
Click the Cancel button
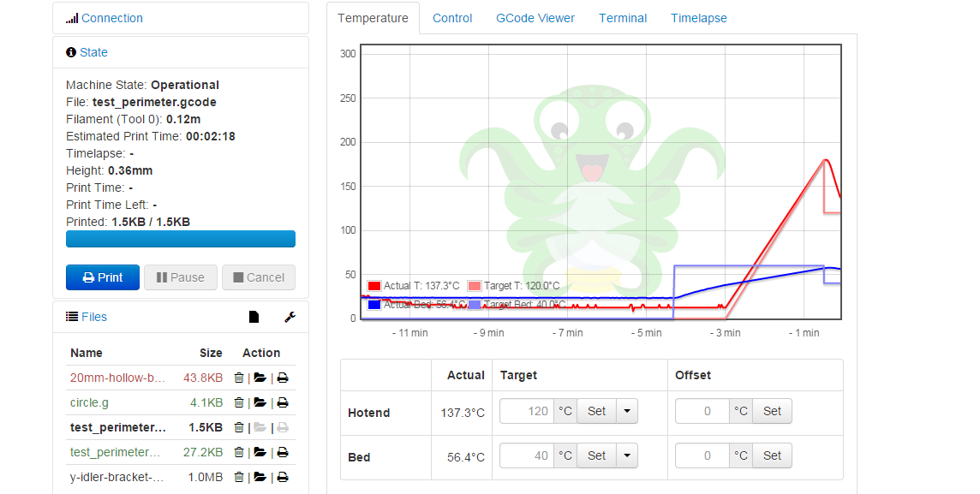[259, 277]
